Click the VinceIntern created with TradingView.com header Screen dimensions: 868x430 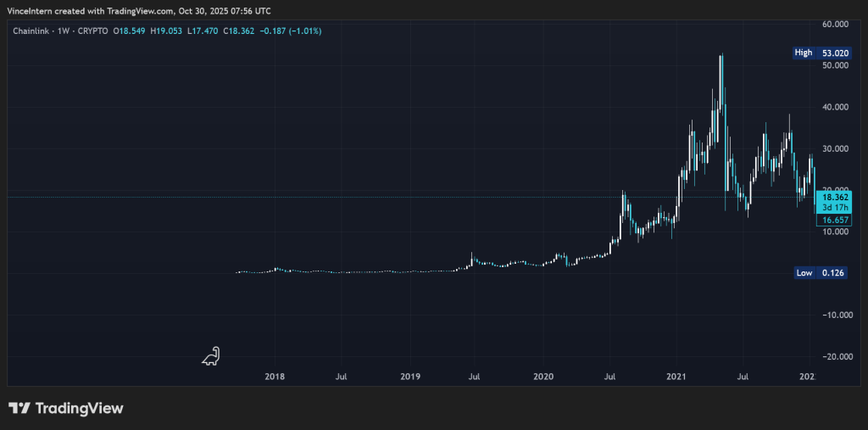138,11
